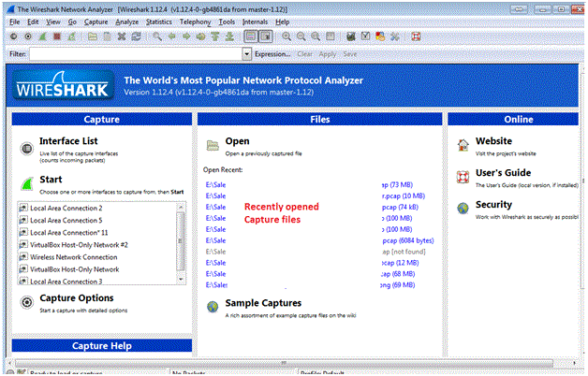
Task: Open the Statistics menu
Action: [159, 22]
